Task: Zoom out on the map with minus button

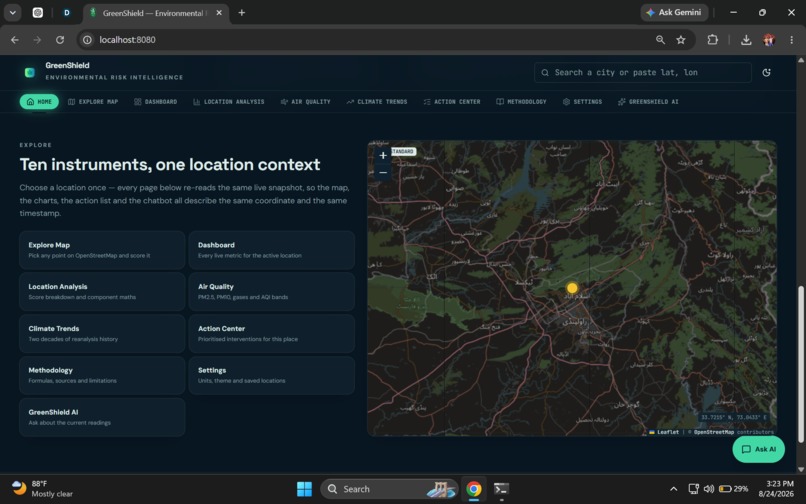Action: tap(382, 172)
